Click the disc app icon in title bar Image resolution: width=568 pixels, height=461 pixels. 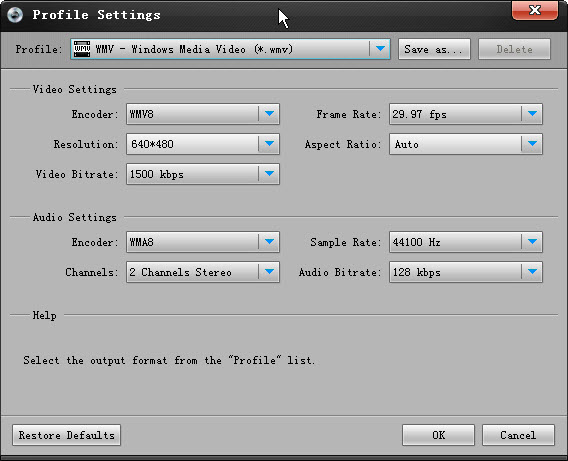click(x=15, y=14)
